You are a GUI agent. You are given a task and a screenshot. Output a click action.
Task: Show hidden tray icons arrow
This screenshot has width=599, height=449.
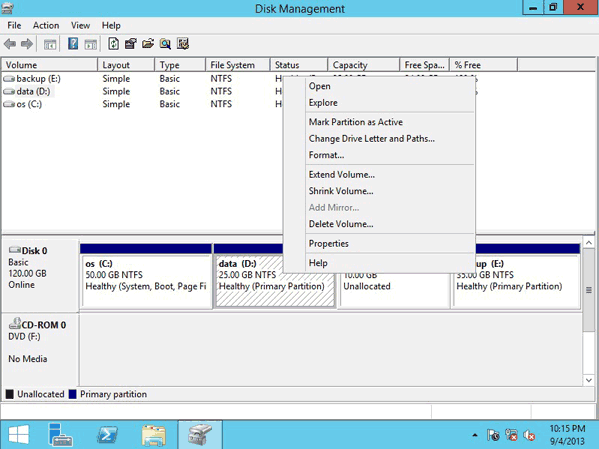475,435
